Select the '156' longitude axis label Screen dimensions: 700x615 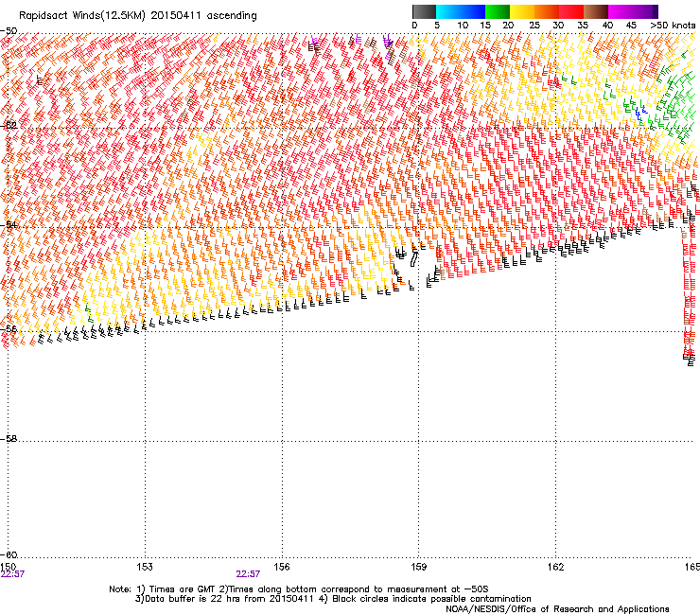coord(282,567)
